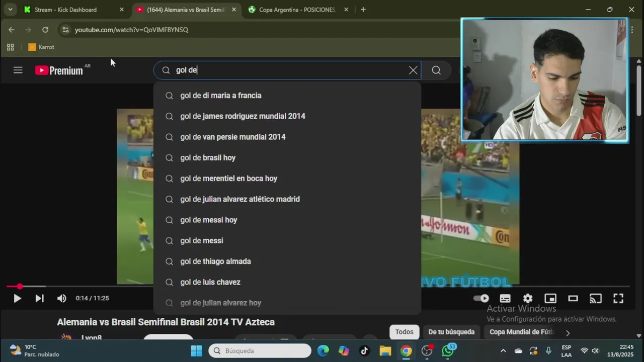Open player settings gear
The width and height of the screenshot is (644, 362).
pos(528,298)
